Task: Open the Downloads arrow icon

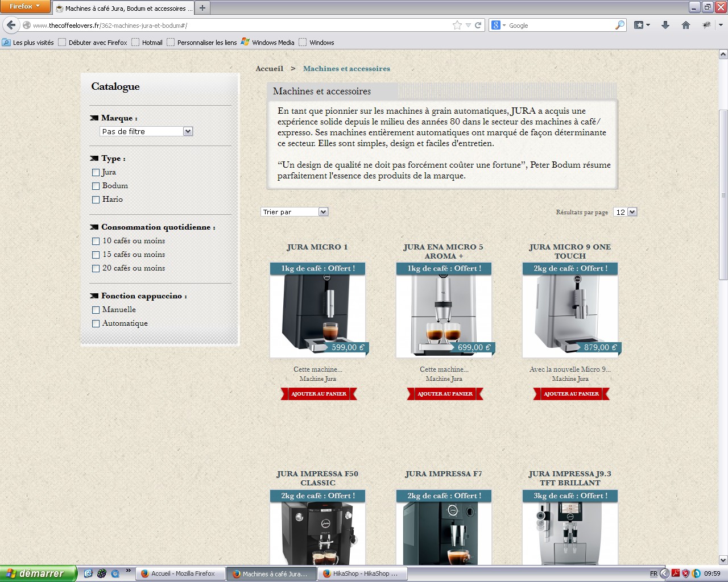Action: (x=665, y=25)
